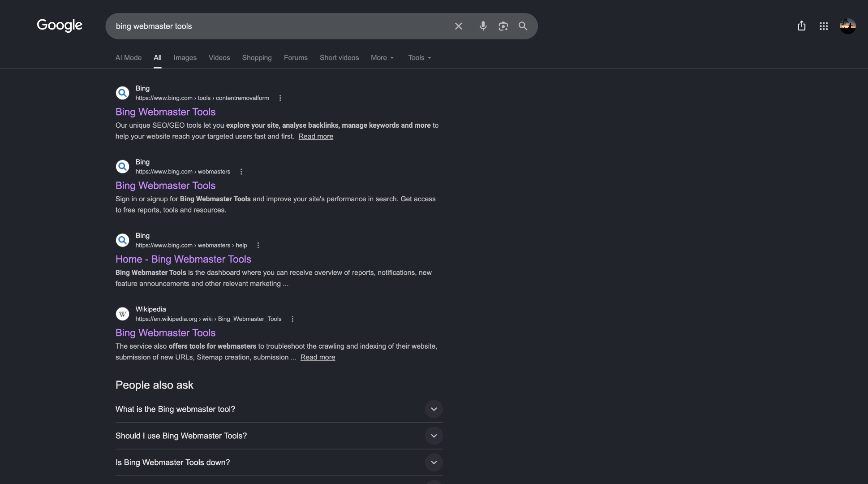
Task: Click the share icon in the header
Action: [x=801, y=26]
